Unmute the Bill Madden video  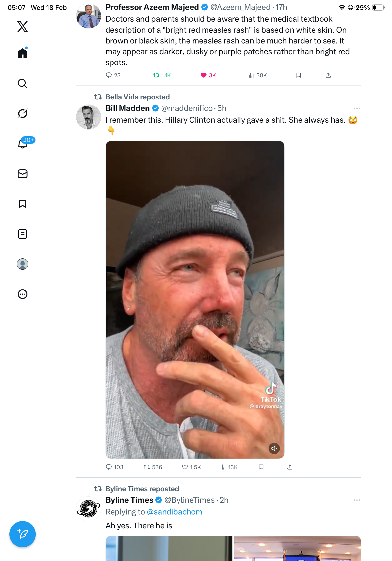tap(274, 448)
